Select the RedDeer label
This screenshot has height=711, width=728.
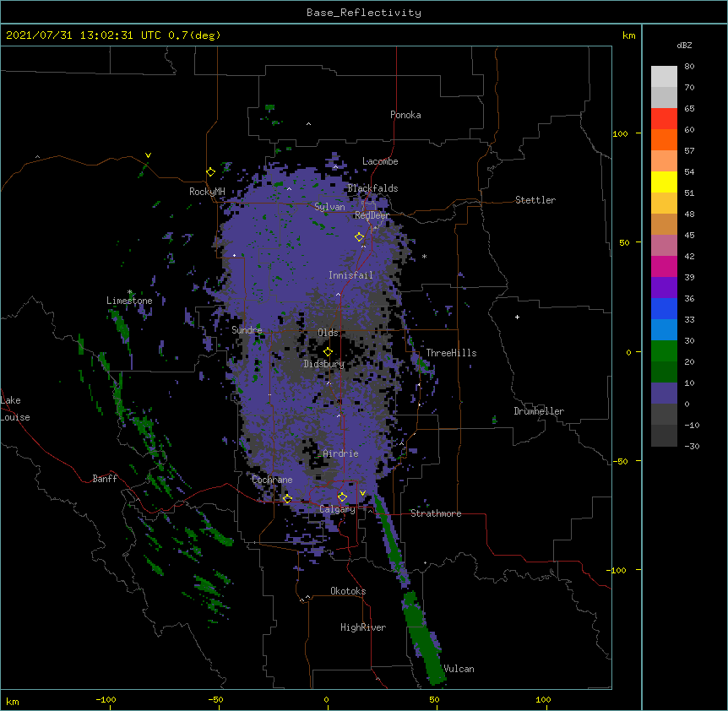tap(372, 214)
